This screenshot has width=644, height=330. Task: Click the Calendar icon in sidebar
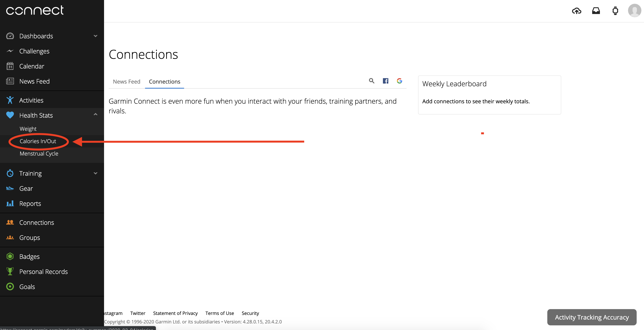click(x=10, y=66)
